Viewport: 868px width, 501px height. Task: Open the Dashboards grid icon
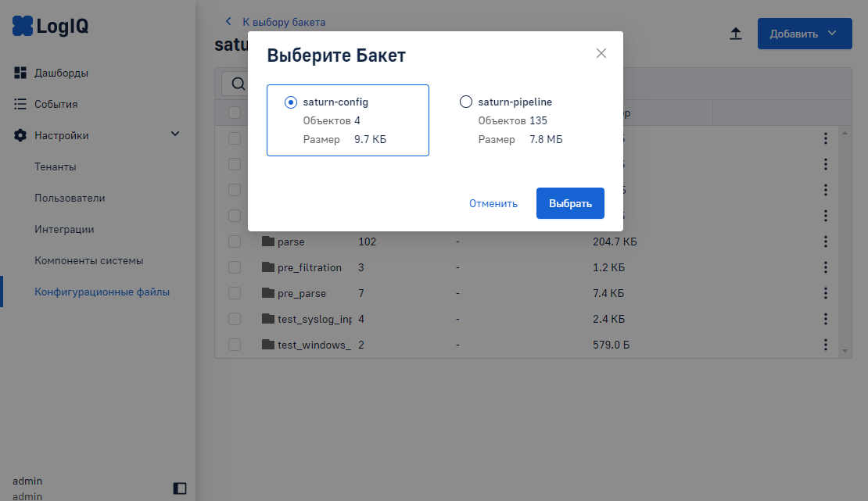[x=20, y=73]
